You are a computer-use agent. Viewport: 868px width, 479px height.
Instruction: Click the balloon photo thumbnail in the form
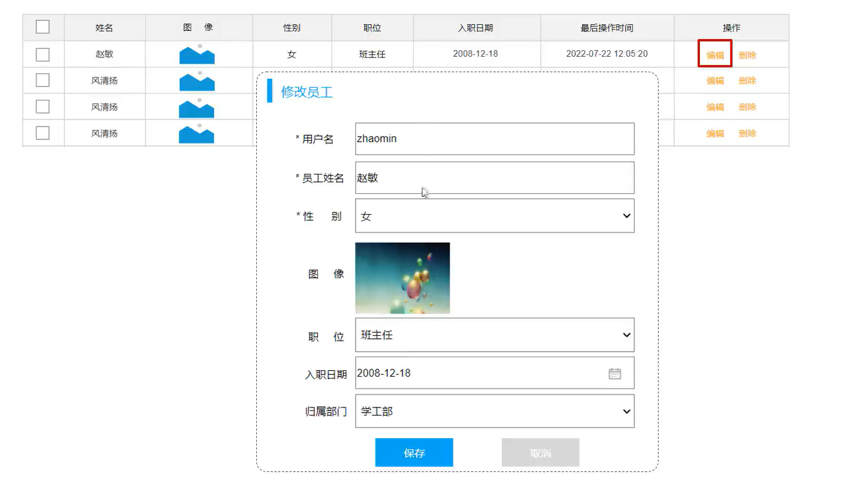pos(402,278)
